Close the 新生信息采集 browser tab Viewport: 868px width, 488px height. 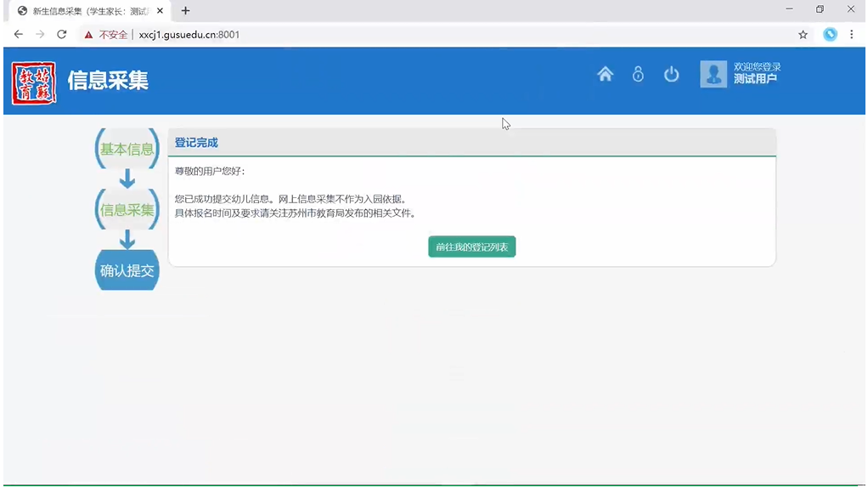(160, 11)
